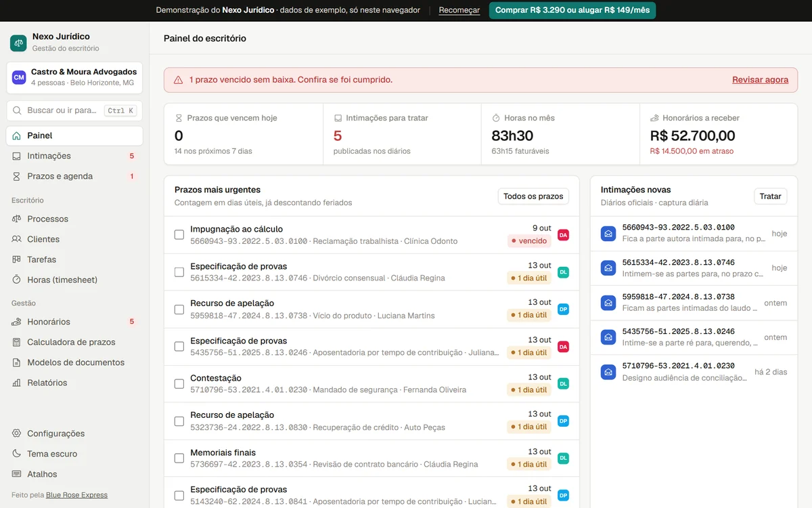Check the Vício do produto Recurso de apelação checkbox
The width and height of the screenshot is (812, 508).
pos(179,310)
